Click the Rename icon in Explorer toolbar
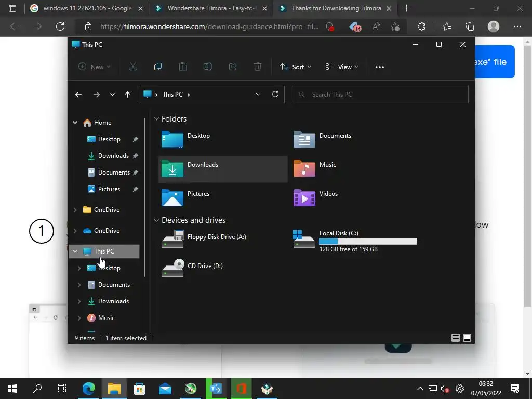This screenshot has width=532, height=399. coord(208,67)
